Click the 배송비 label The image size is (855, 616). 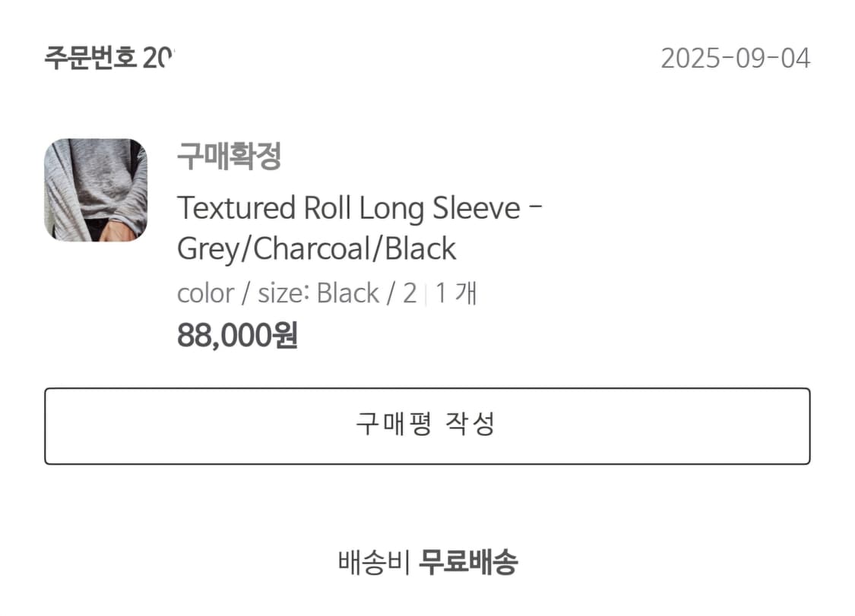click(374, 563)
